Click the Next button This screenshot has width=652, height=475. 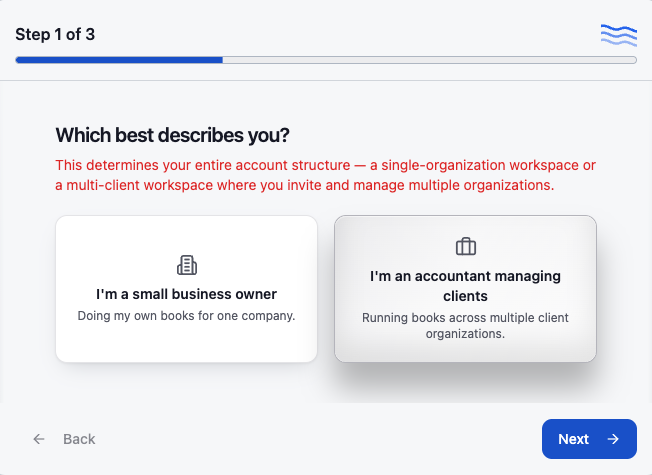[x=589, y=439]
